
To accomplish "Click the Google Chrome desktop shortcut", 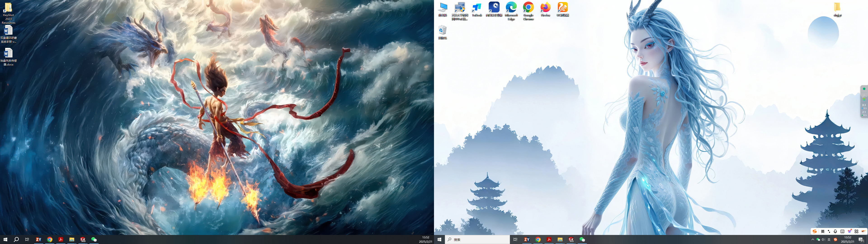I will tap(528, 9).
